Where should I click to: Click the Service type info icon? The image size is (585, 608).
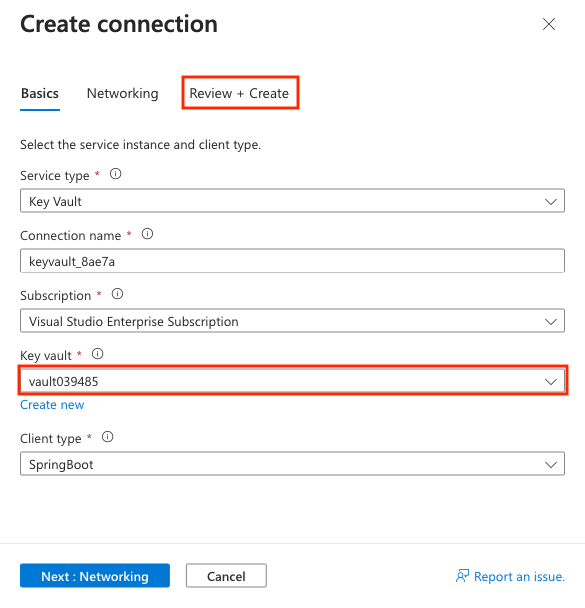pyautogui.click(x=116, y=174)
